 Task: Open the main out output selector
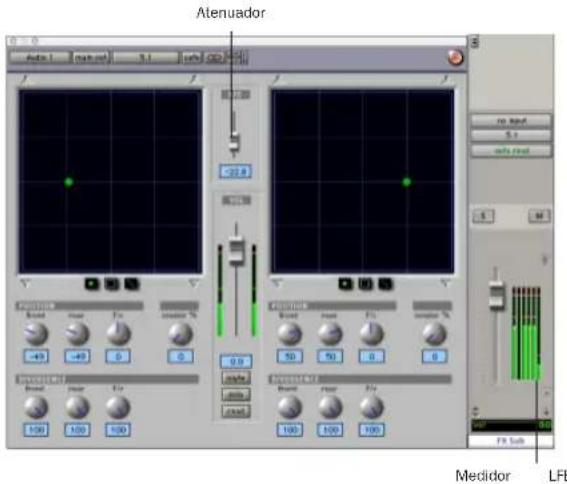91,58
